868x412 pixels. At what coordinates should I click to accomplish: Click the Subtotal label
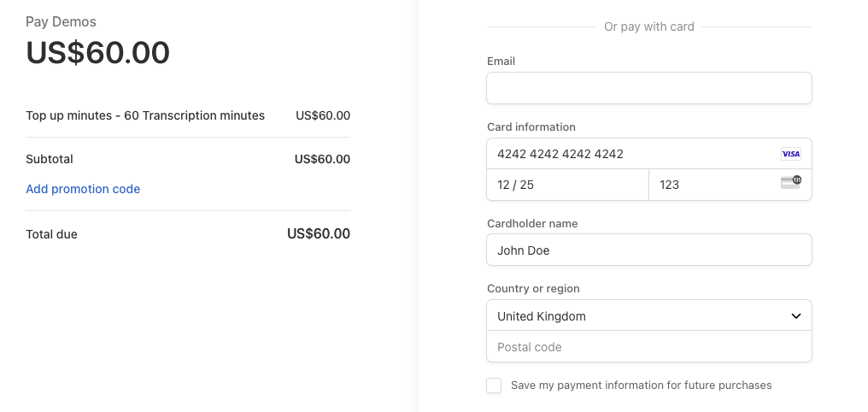pyautogui.click(x=50, y=159)
